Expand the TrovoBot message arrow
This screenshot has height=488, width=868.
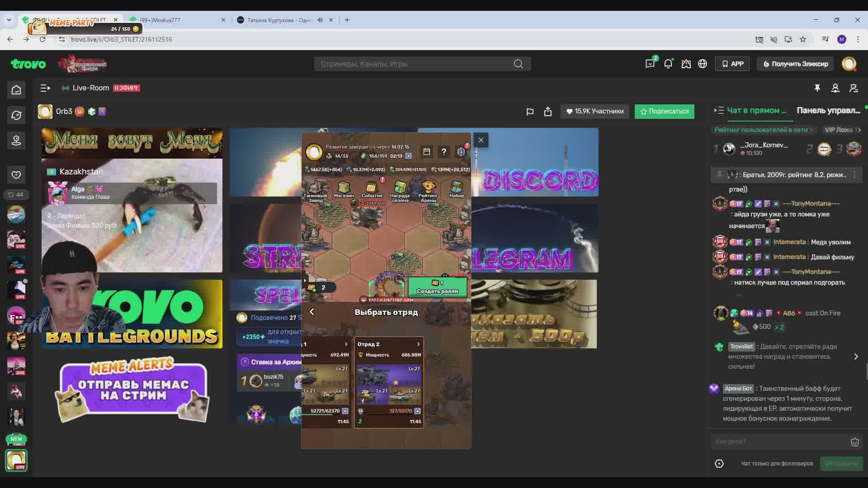(x=856, y=357)
